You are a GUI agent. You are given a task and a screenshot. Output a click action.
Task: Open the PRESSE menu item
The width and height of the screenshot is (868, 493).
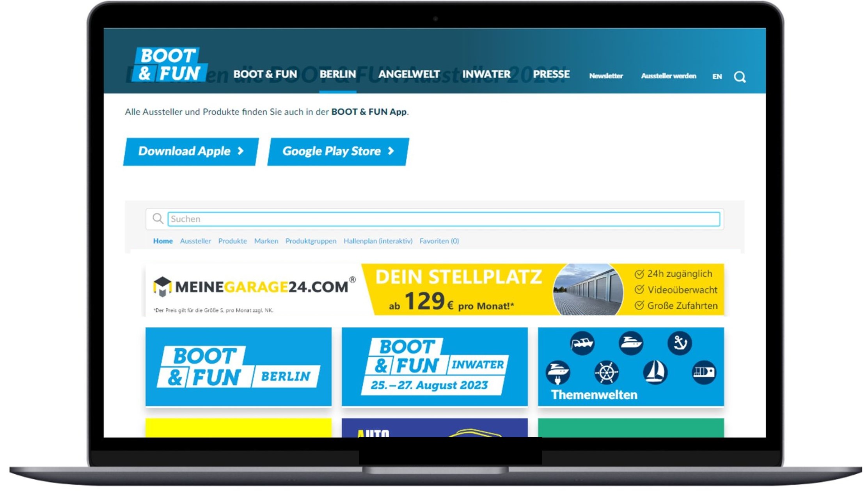(x=551, y=74)
